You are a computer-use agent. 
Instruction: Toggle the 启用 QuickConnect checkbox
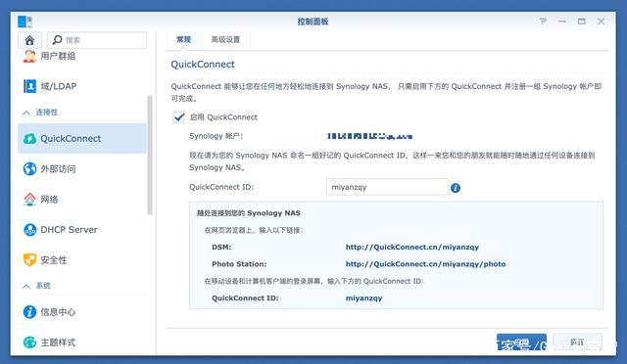(178, 117)
